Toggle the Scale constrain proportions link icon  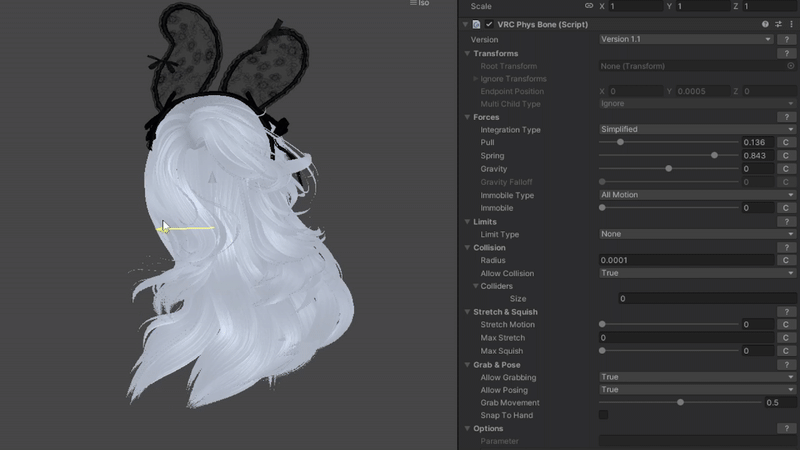tap(589, 6)
